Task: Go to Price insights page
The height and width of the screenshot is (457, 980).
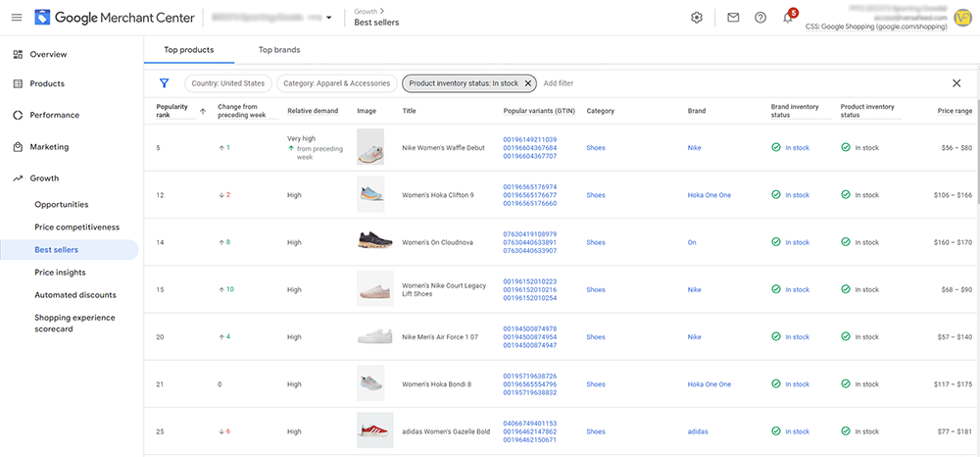Action: click(60, 273)
